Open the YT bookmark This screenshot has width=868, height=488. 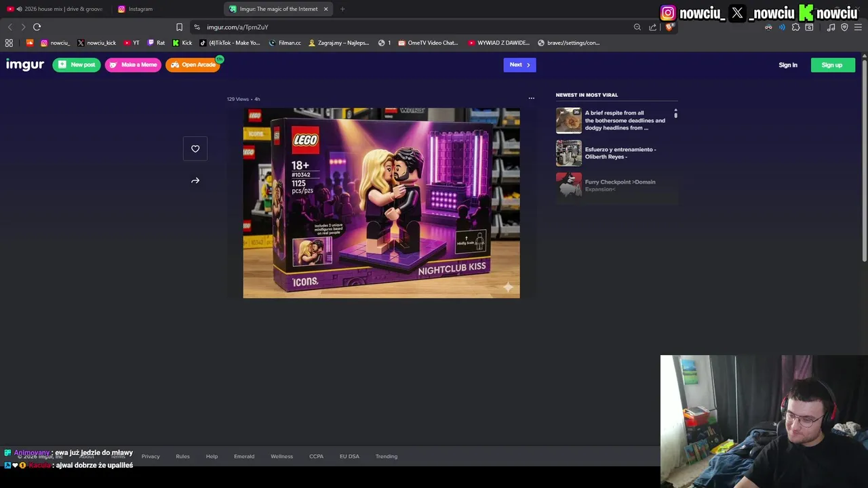point(132,43)
